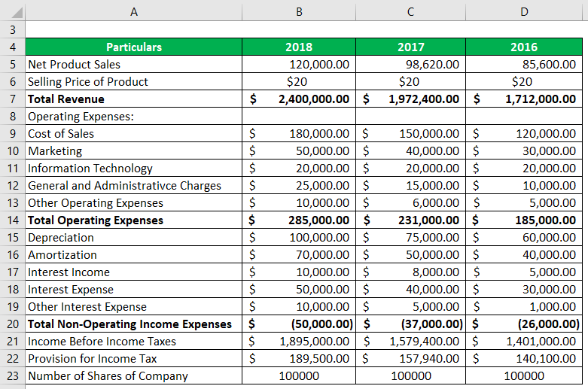
Task: Select the 1,895,000.00 cell
Action: pyautogui.click(x=299, y=341)
